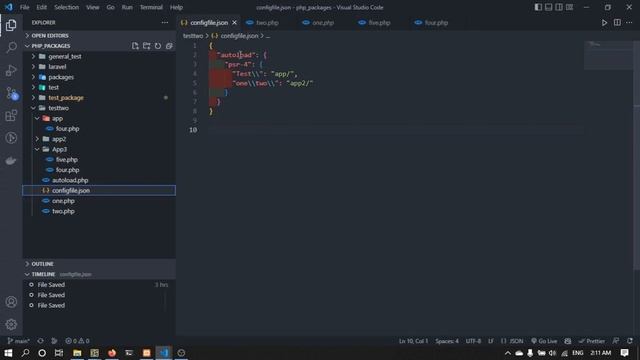This screenshot has width=640, height=360.
Task: Click Go Live in status bar
Action: tap(544, 341)
